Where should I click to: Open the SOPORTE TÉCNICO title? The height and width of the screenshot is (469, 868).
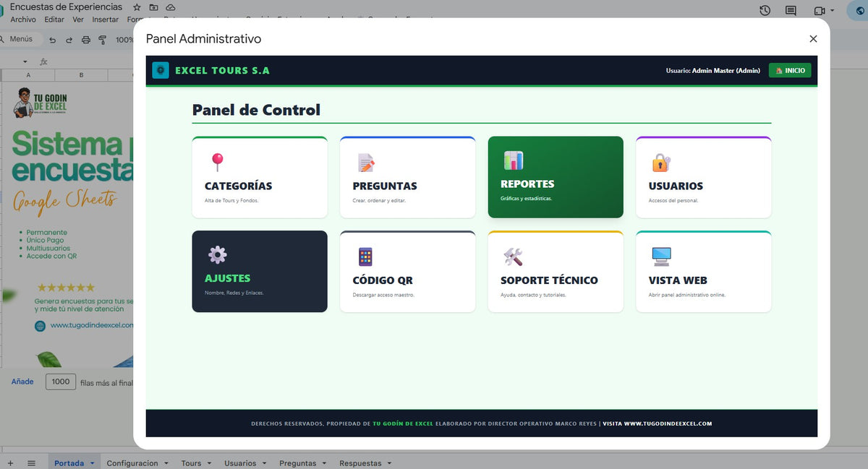click(x=549, y=280)
